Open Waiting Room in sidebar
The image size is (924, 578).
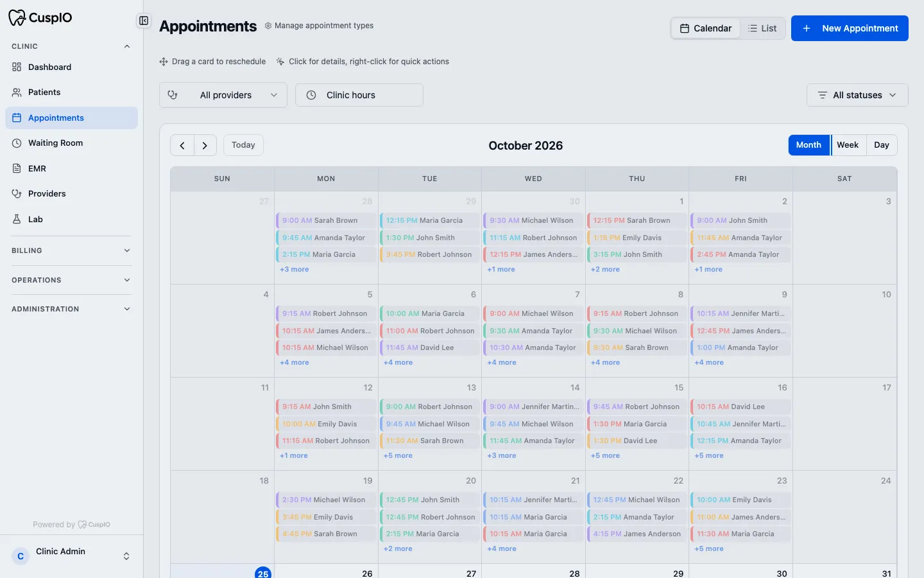point(71,143)
